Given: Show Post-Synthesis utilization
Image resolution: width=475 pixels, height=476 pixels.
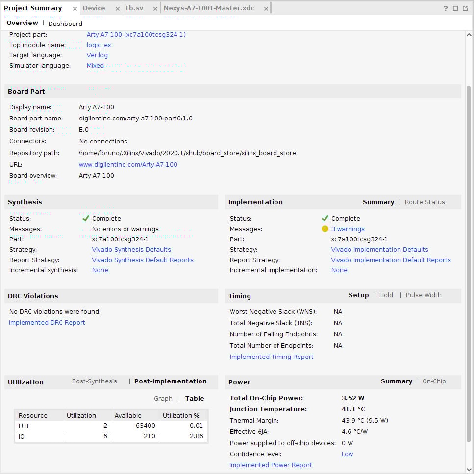Looking at the screenshot, I should tap(94, 381).
